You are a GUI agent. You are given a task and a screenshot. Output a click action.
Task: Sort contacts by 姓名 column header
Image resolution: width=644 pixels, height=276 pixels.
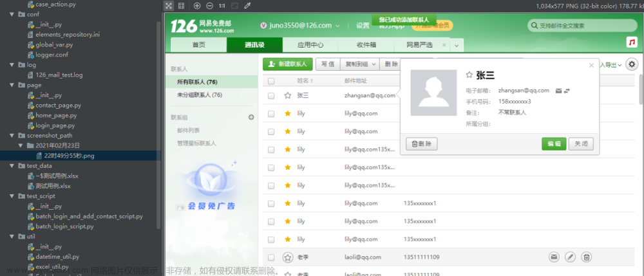pos(305,81)
